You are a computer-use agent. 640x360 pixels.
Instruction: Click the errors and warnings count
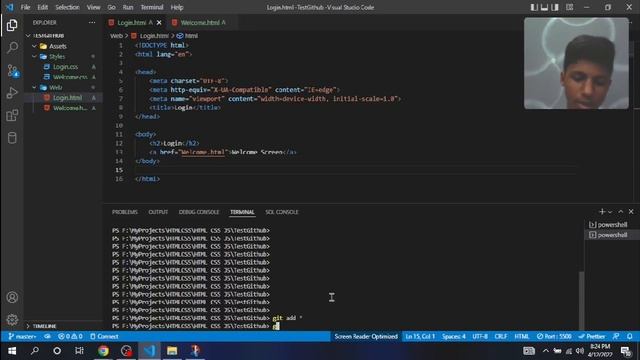pos(70,336)
